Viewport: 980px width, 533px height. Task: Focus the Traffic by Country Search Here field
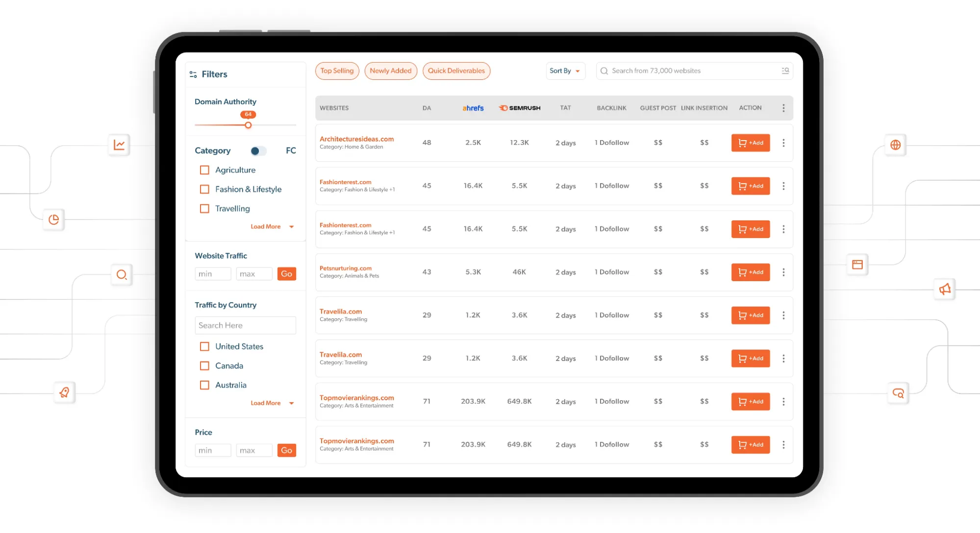[x=245, y=326]
